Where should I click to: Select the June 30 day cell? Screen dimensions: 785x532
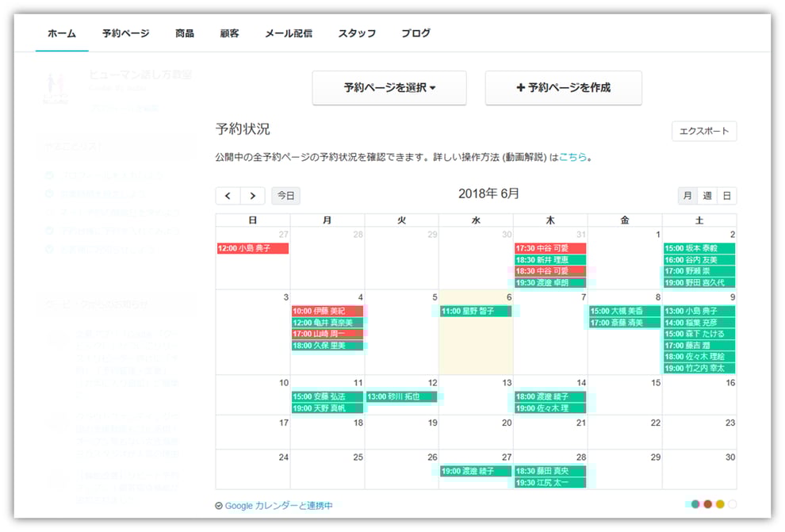point(699,469)
